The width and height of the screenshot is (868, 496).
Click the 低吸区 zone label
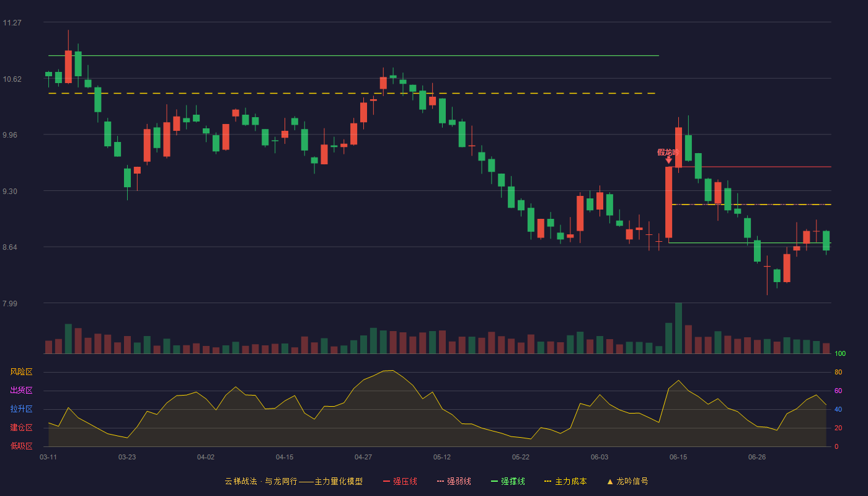(x=21, y=446)
